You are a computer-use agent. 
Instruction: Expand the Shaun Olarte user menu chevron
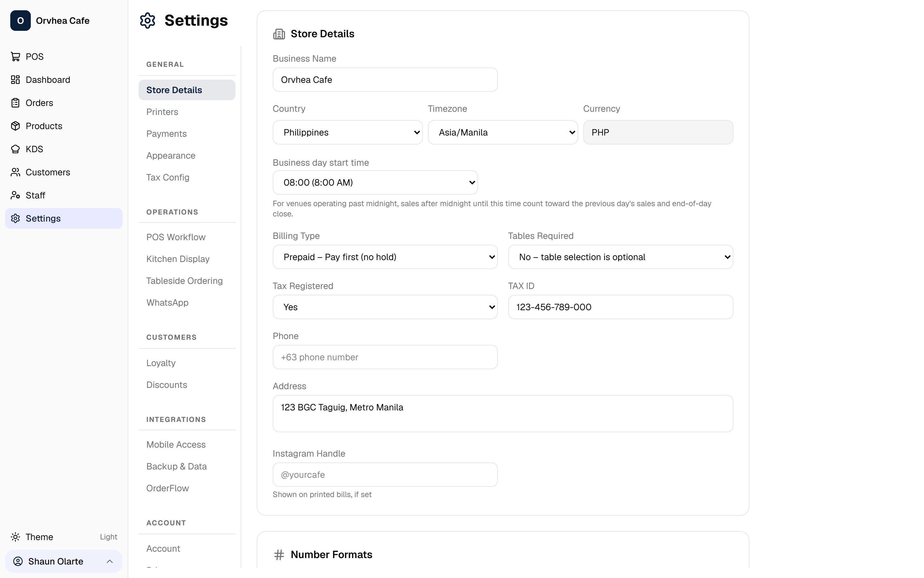[x=110, y=561]
